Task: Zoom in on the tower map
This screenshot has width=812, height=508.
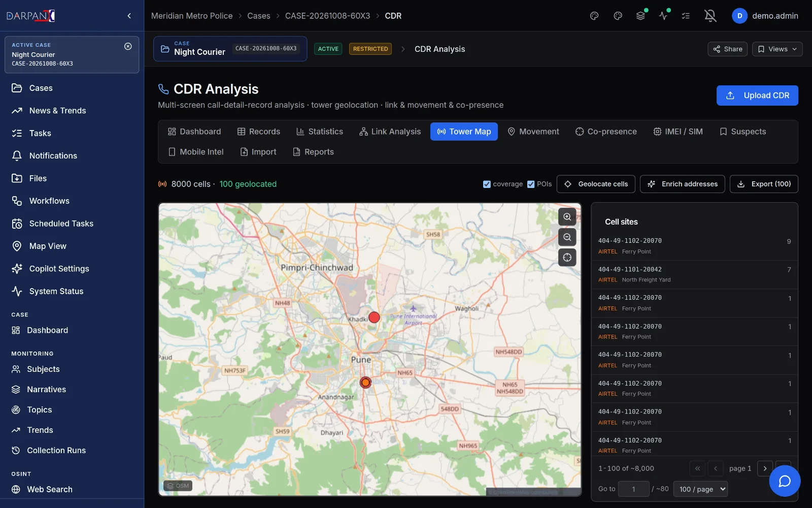Action: pyautogui.click(x=567, y=217)
